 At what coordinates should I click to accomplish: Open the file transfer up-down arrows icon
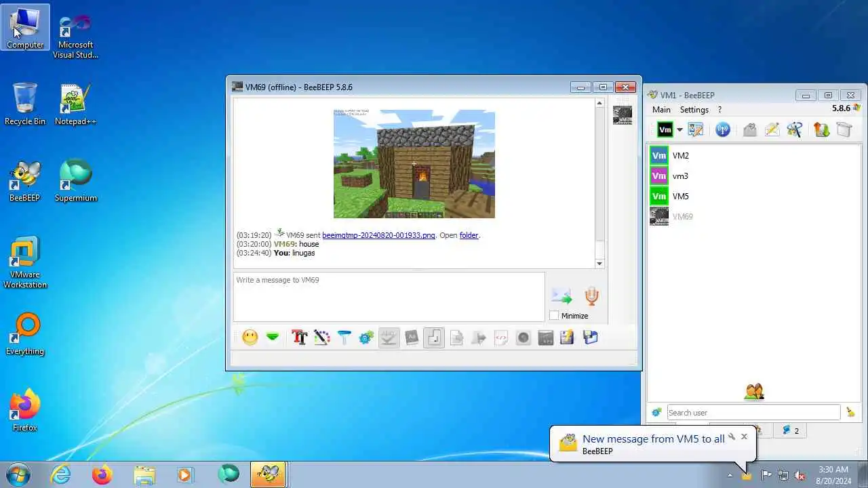click(821, 129)
